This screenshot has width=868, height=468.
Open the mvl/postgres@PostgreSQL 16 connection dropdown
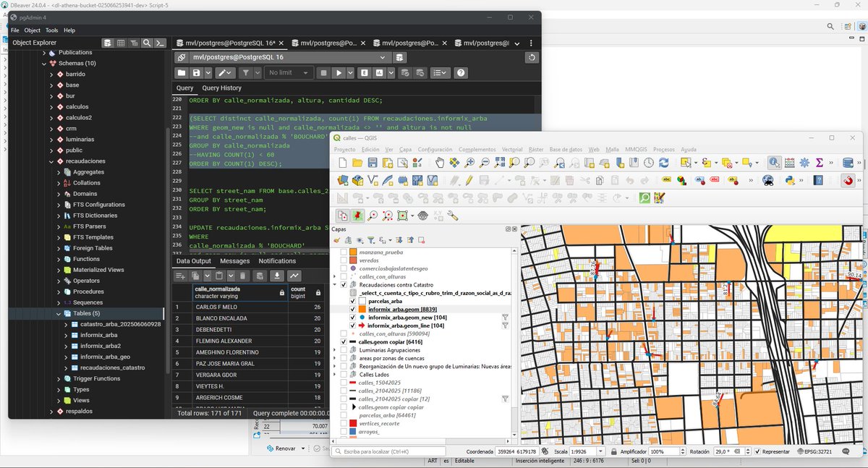(289, 57)
